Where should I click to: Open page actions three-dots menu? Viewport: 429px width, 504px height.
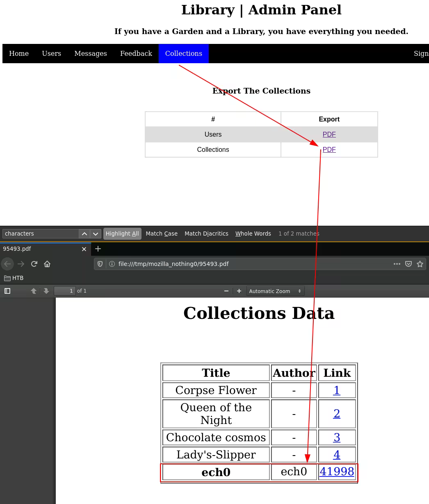point(397,264)
